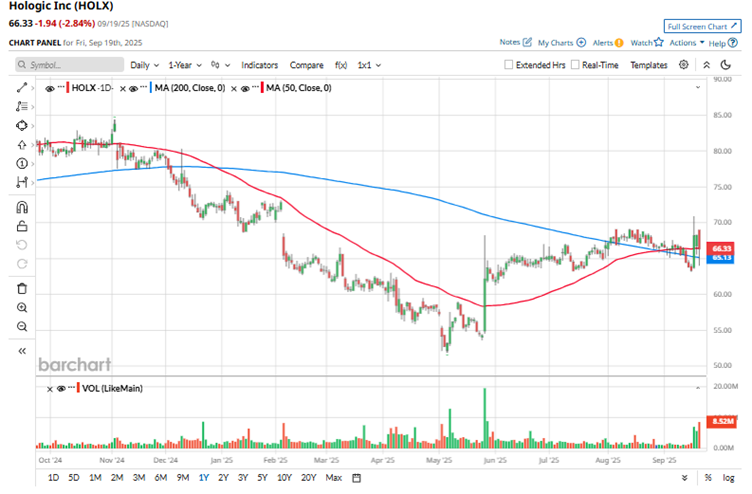This screenshot has height=494, width=752.
Task: Select the Max time range
Action: pyautogui.click(x=333, y=478)
